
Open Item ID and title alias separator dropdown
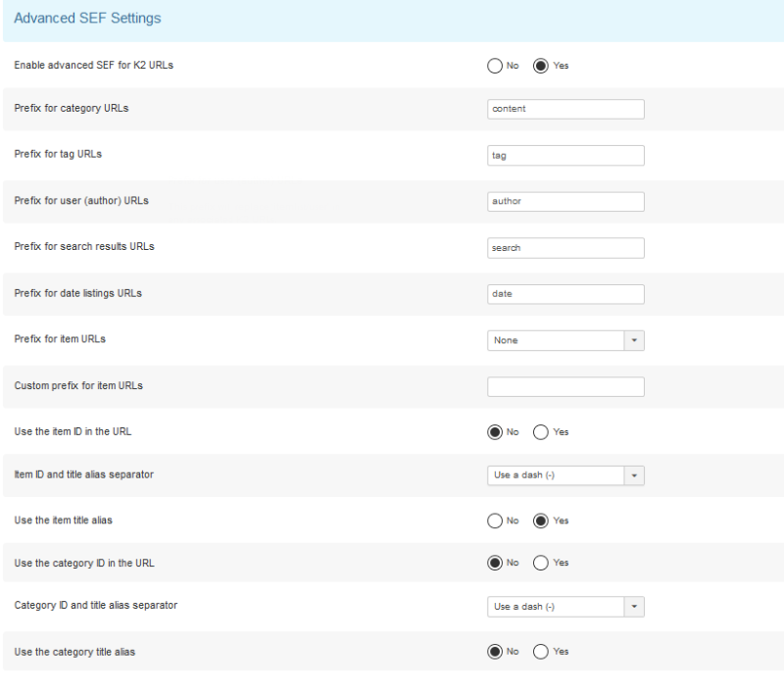click(x=565, y=475)
